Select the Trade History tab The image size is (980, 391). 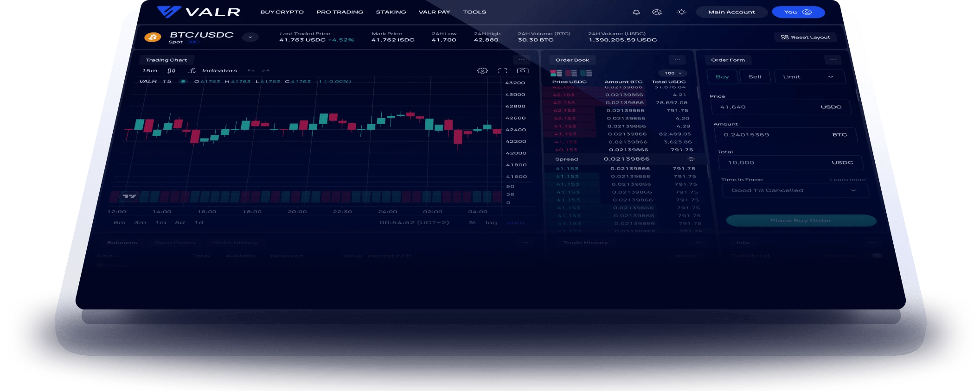tap(585, 243)
